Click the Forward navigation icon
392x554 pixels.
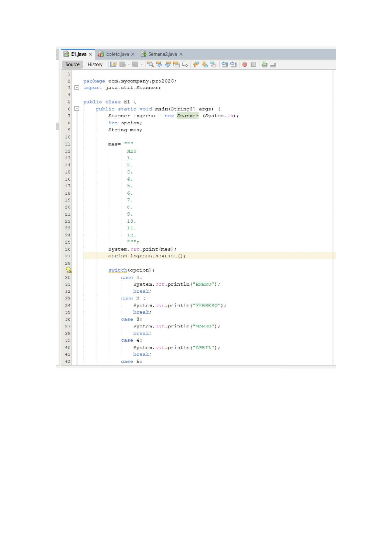(x=135, y=64)
